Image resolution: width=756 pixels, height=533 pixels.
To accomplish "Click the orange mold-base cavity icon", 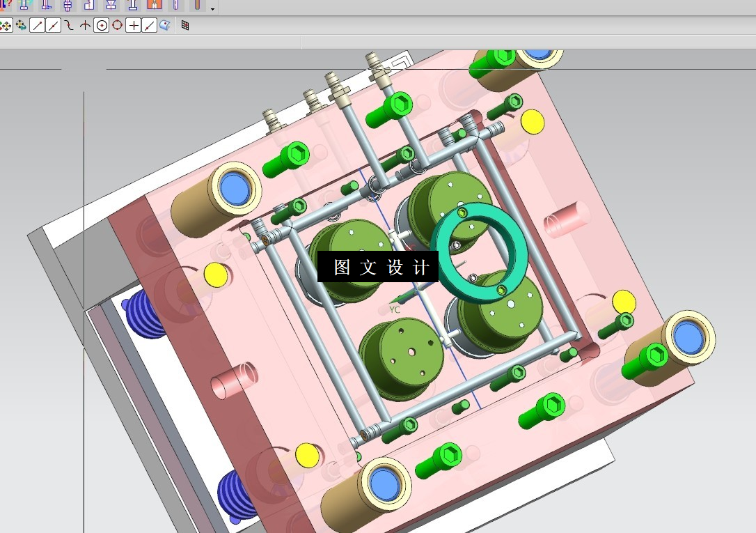I will (155, 5).
